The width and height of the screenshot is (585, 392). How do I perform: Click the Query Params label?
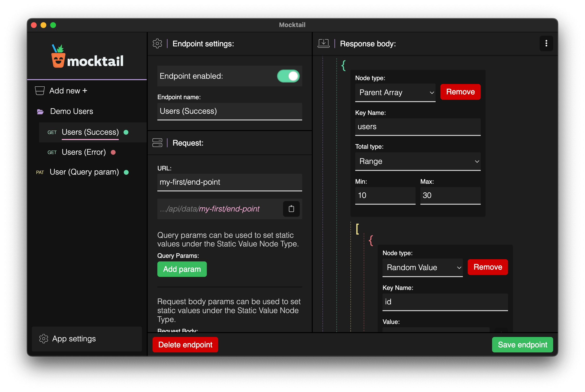tap(178, 255)
